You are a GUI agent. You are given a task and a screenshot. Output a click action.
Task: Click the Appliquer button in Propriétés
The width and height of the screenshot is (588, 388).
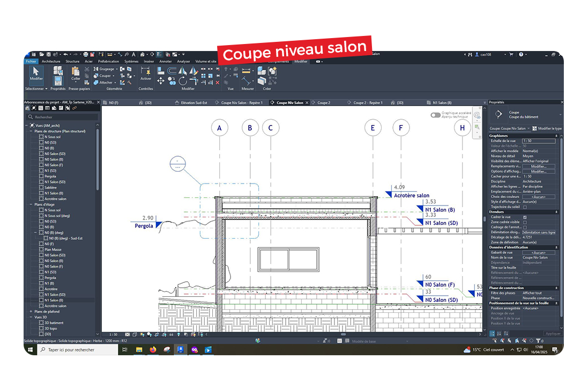coord(553,334)
